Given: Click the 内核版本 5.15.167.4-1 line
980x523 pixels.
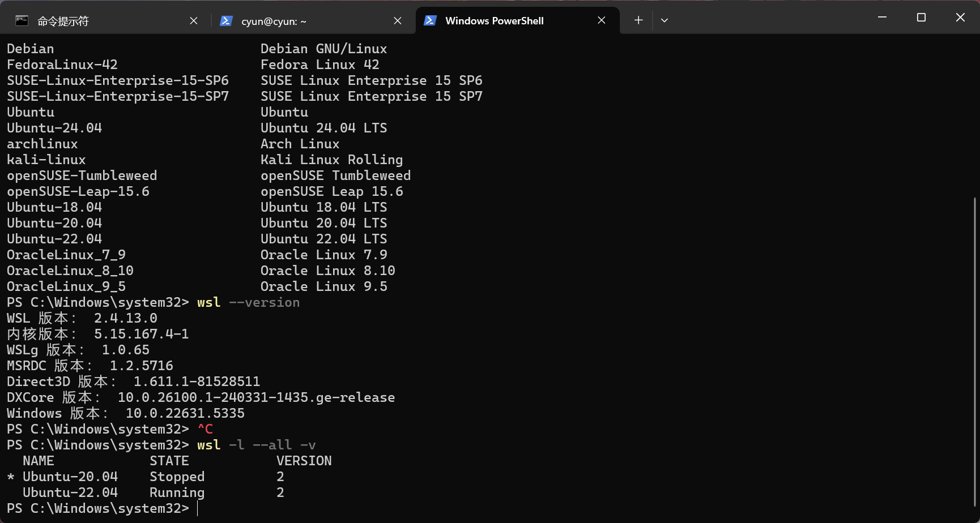Looking at the screenshot, I should (98, 334).
